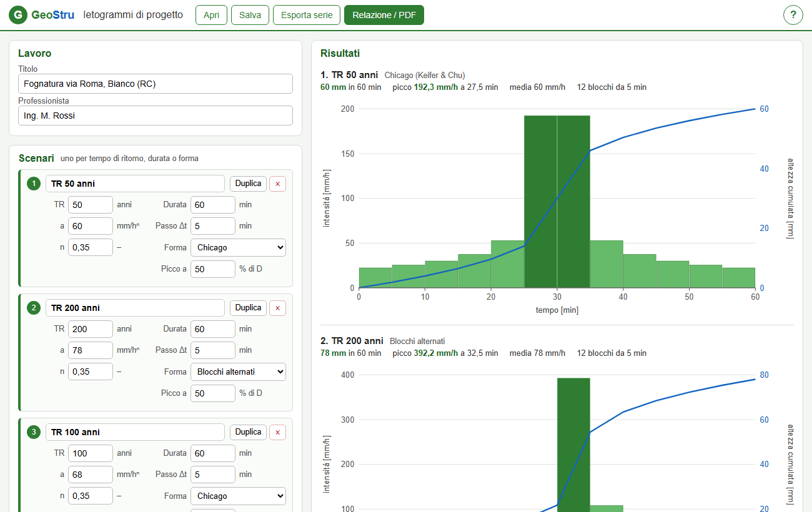Delete scenario TR 50 anni with the red ×
The image size is (812, 512).
tap(277, 184)
